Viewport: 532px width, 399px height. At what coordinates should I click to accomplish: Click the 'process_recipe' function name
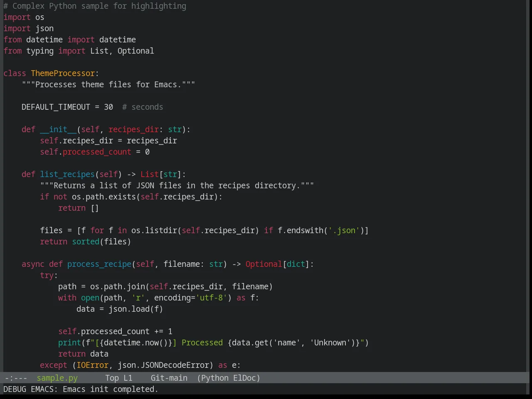pos(99,264)
